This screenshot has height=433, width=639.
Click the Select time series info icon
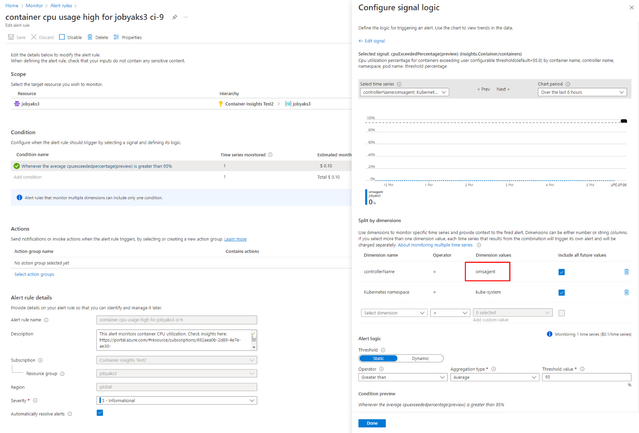coord(399,84)
